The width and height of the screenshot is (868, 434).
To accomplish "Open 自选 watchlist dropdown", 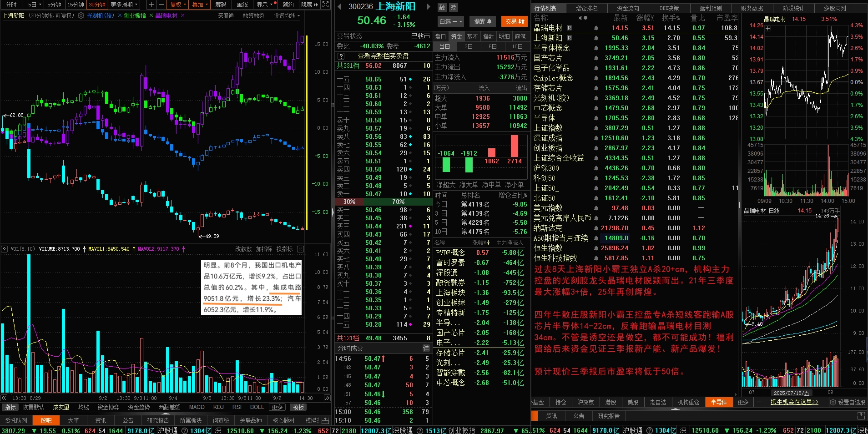I will pyautogui.click(x=450, y=21).
